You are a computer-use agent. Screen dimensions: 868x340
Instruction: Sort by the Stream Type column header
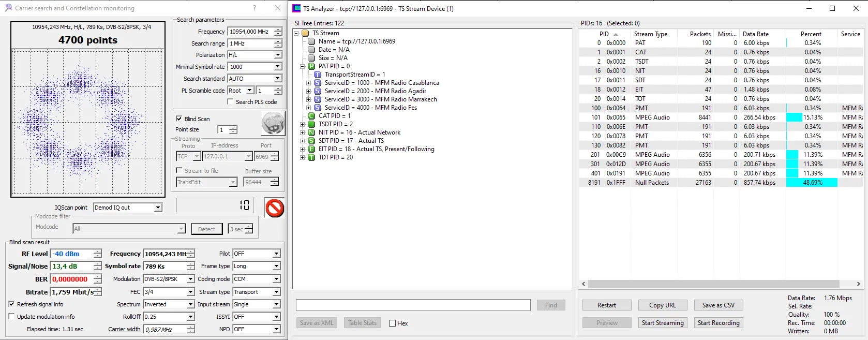pos(650,34)
